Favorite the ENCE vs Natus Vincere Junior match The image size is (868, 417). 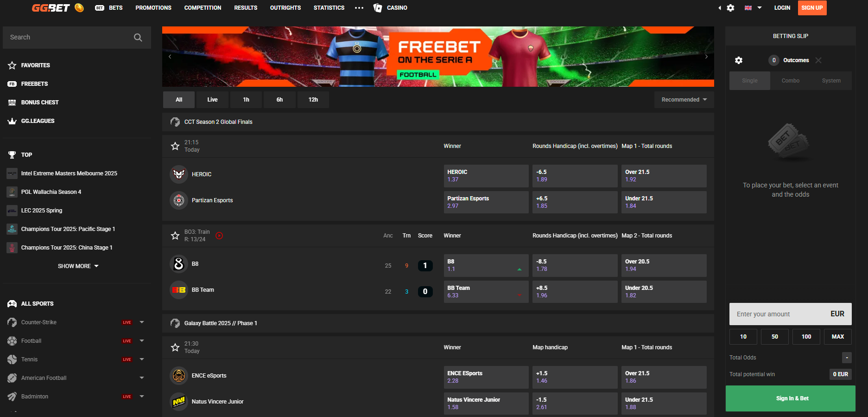pyautogui.click(x=175, y=347)
